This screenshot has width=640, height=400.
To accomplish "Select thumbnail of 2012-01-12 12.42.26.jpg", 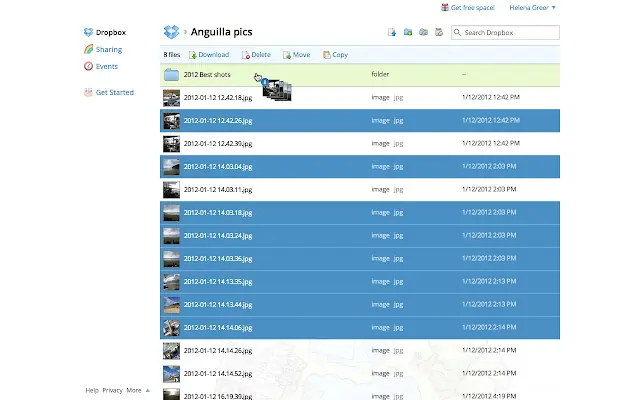I will pyautogui.click(x=171, y=121).
